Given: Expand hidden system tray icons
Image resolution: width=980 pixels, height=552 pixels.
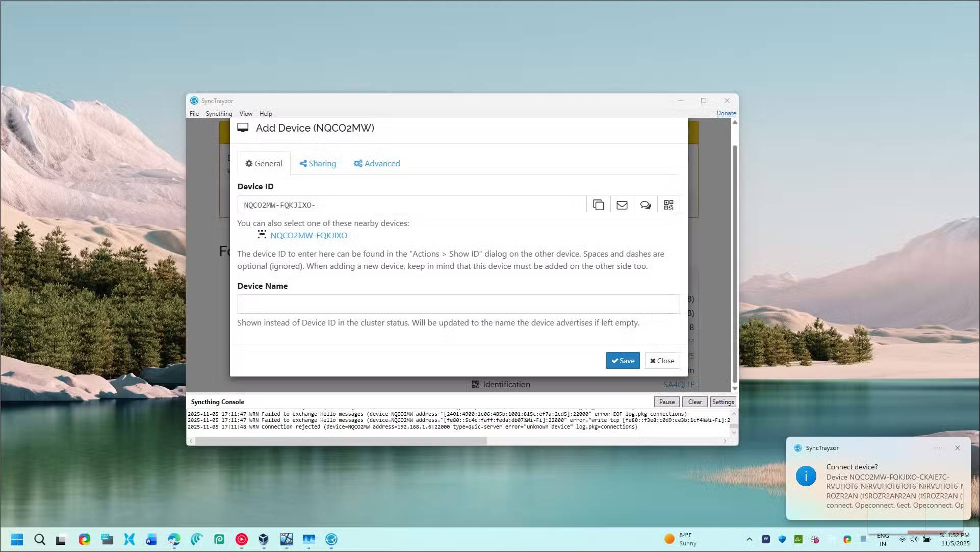Looking at the screenshot, I should point(749,539).
